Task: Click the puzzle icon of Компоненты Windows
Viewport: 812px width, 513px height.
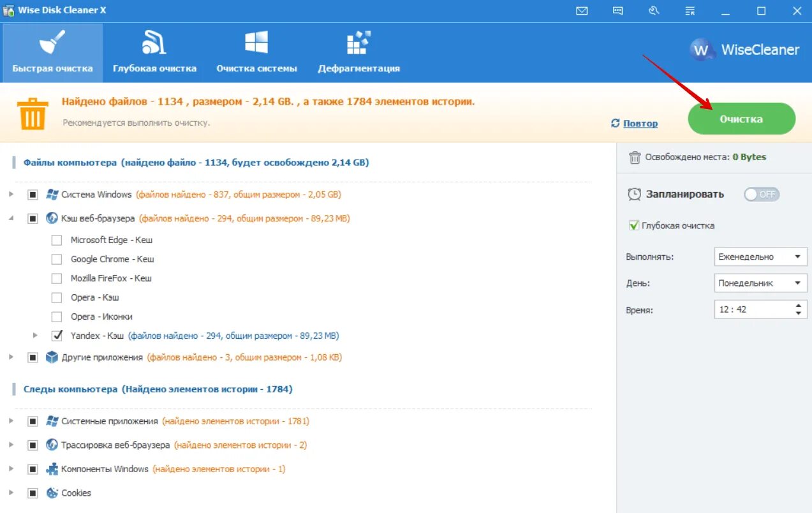Action: tap(52, 469)
